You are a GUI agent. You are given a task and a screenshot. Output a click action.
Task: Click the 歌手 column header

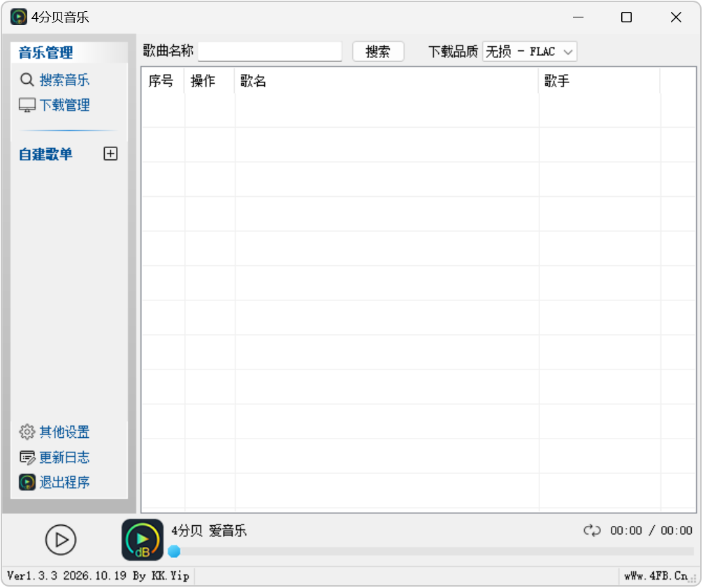pyautogui.click(x=600, y=81)
